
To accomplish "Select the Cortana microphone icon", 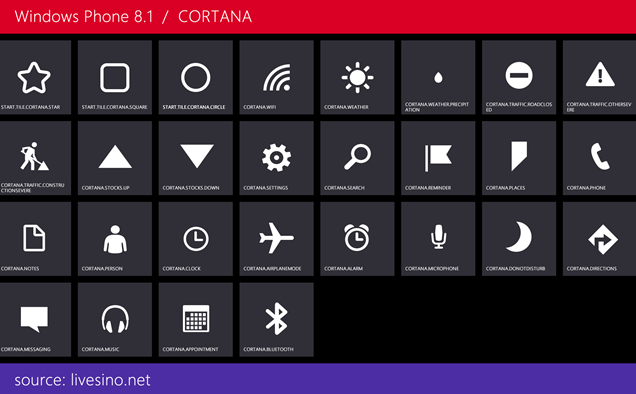I will [x=438, y=237].
